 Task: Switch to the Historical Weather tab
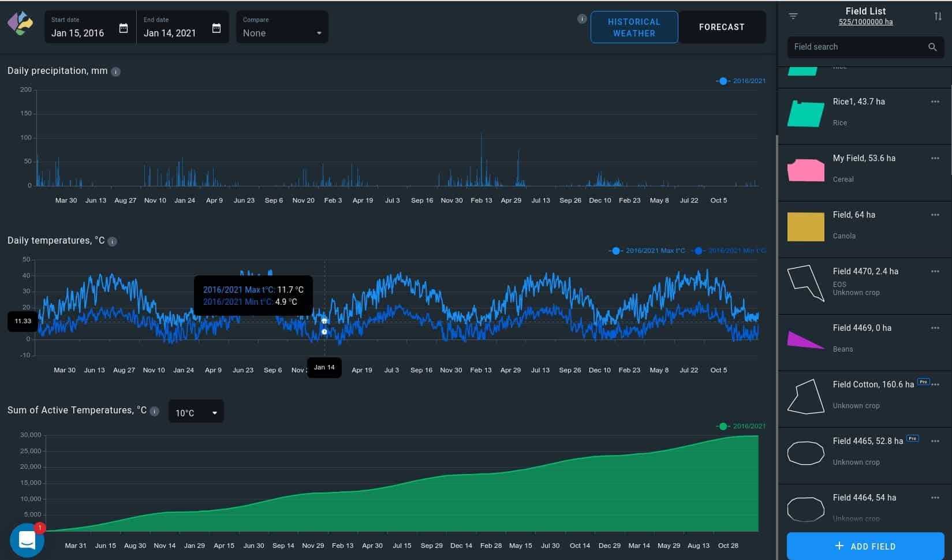point(634,27)
